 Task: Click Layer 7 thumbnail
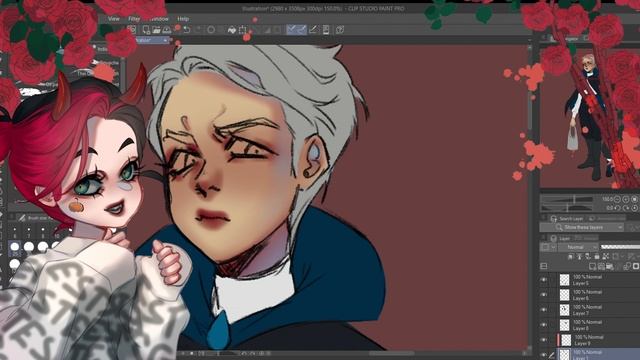click(x=564, y=310)
